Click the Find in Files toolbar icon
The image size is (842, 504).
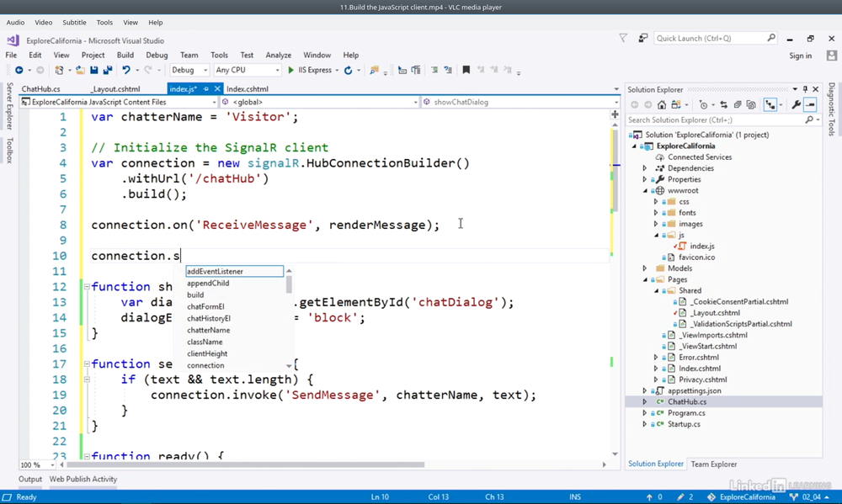click(x=375, y=70)
